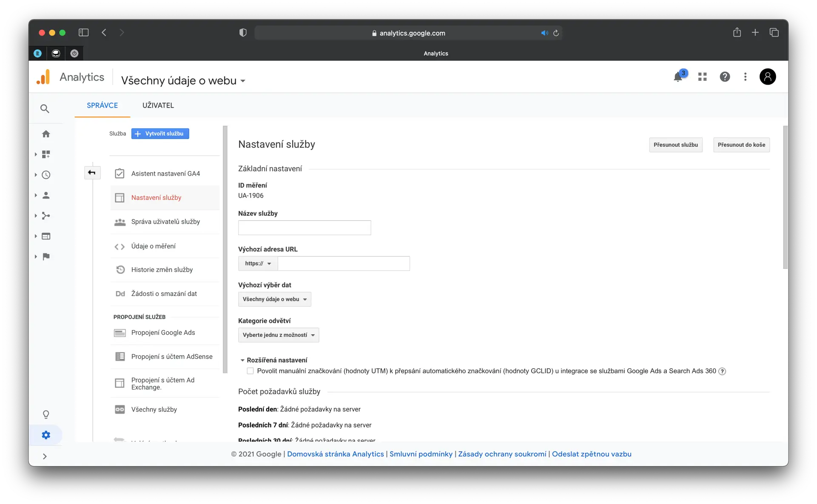Click the back arrow beside service column
The width and height of the screenshot is (817, 504).
pyautogui.click(x=92, y=173)
